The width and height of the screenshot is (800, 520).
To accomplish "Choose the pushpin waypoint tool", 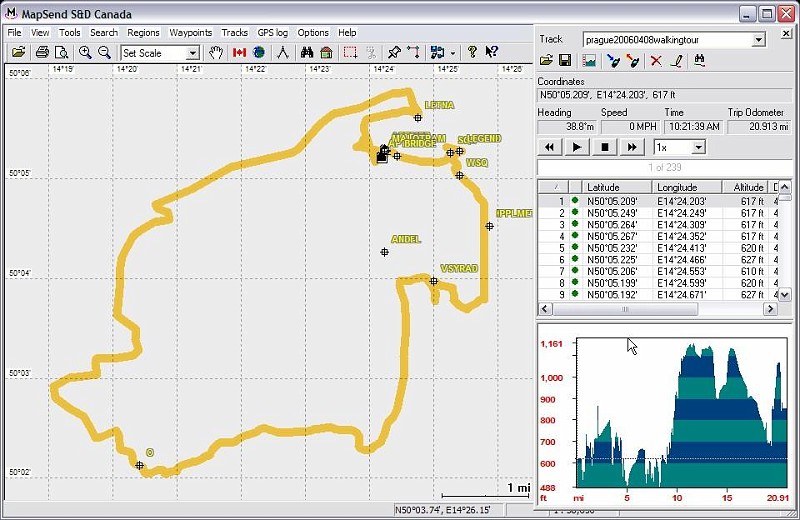I will [x=393, y=52].
